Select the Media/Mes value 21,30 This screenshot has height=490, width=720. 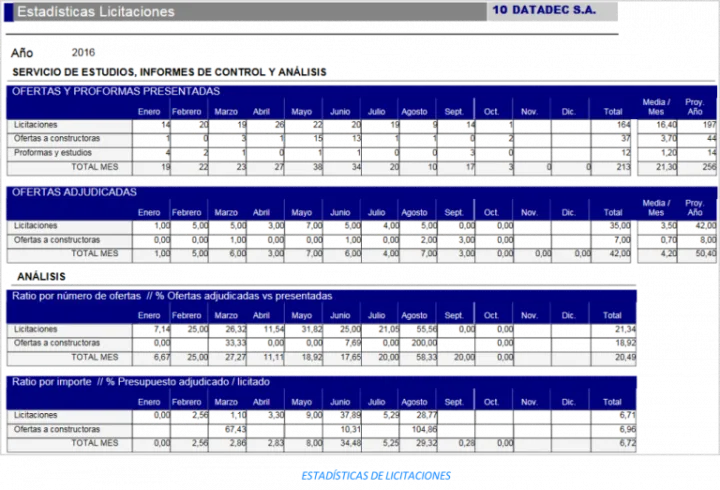tap(667, 167)
